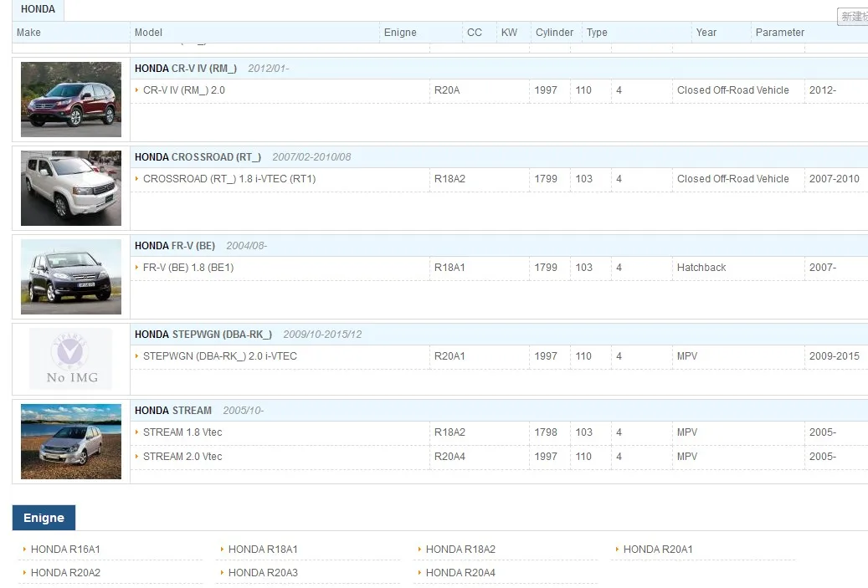Open the HONDA tab
Viewport: 868px width, 588px height.
(x=38, y=10)
